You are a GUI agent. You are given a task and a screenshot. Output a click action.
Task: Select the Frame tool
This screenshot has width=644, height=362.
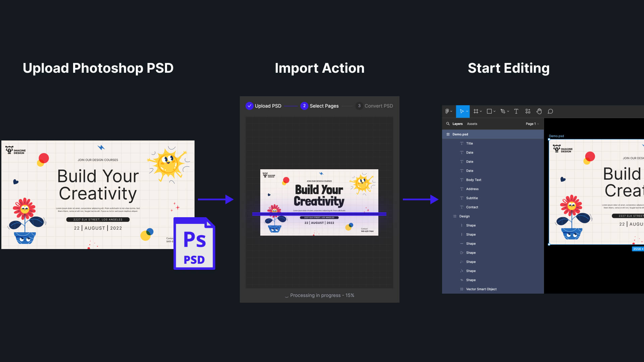point(476,111)
